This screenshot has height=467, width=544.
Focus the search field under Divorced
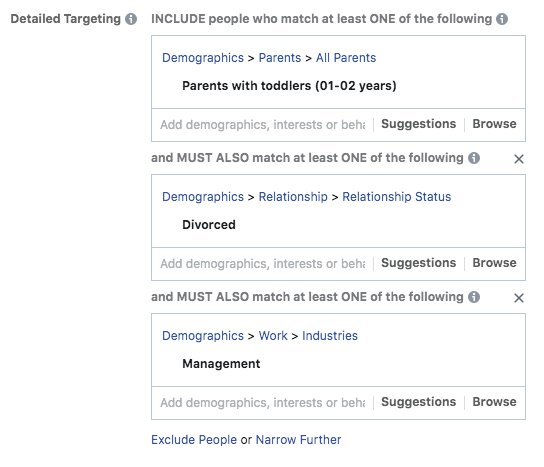click(263, 264)
